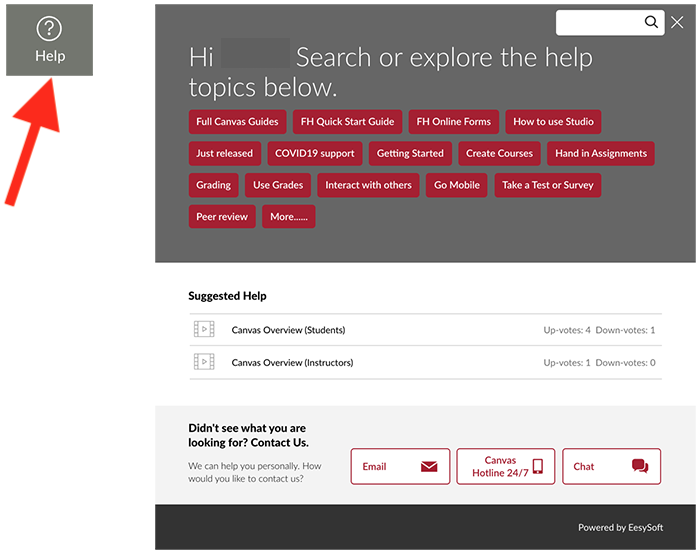Click the envelope icon in Email button
The height and width of the screenshot is (556, 700).
point(429,467)
